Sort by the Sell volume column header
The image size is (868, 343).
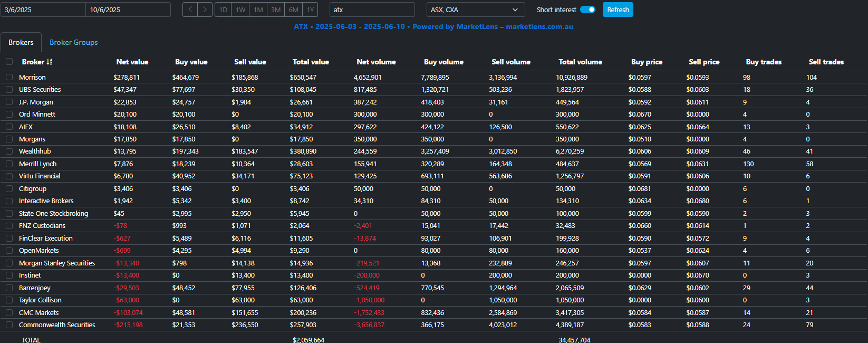511,62
